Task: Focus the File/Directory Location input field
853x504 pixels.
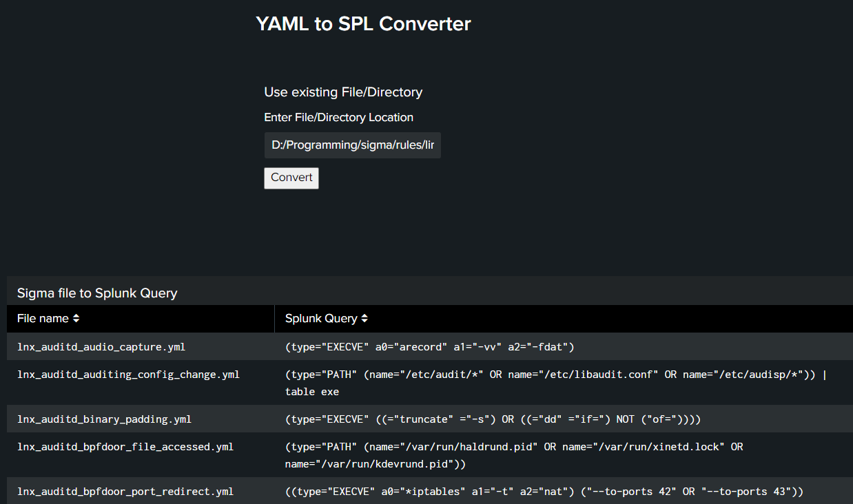Action: [352, 145]
